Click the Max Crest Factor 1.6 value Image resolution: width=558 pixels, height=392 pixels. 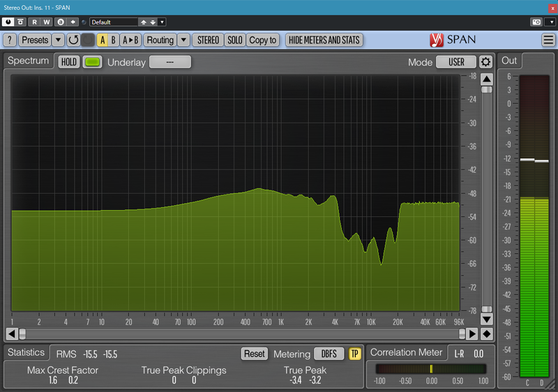[x=53, y=380]
